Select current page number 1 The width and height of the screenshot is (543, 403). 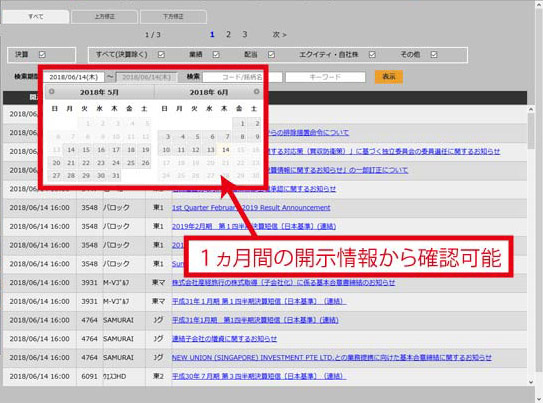point(212,34)
